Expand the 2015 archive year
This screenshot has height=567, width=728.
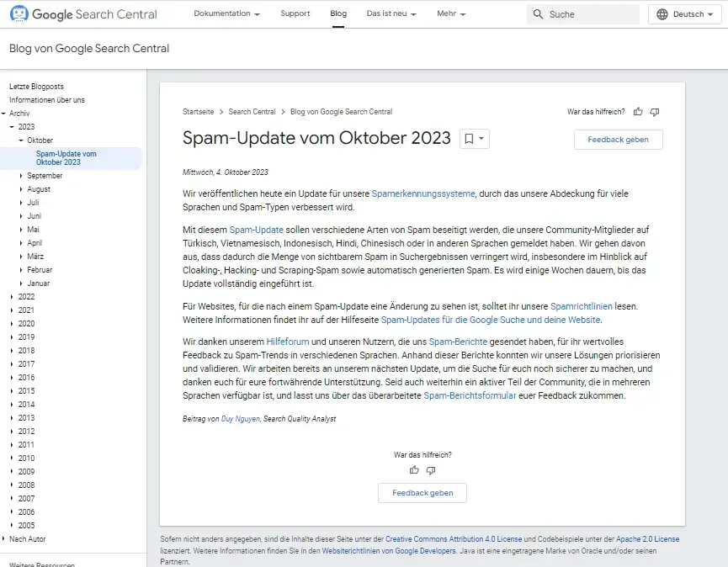point(12,390)
